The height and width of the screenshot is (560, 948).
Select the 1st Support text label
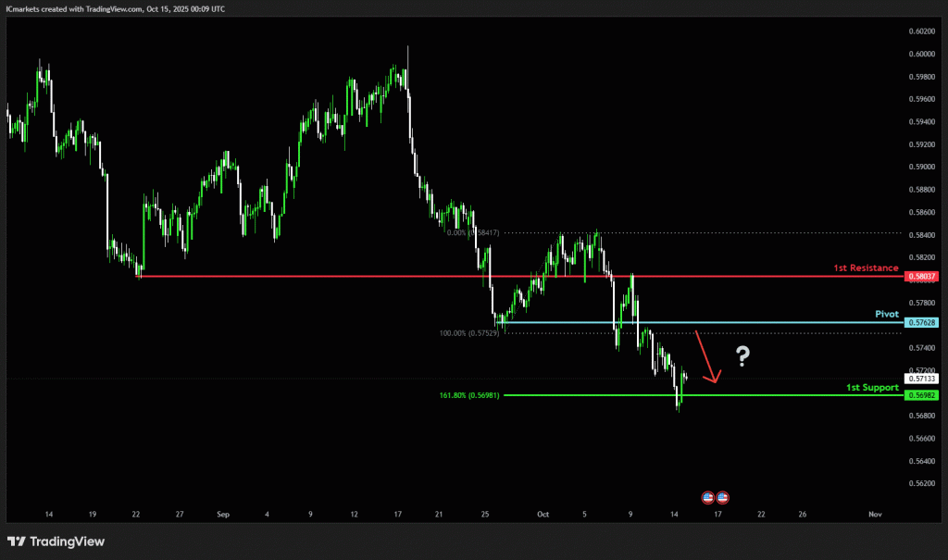[x=872, y=387]
